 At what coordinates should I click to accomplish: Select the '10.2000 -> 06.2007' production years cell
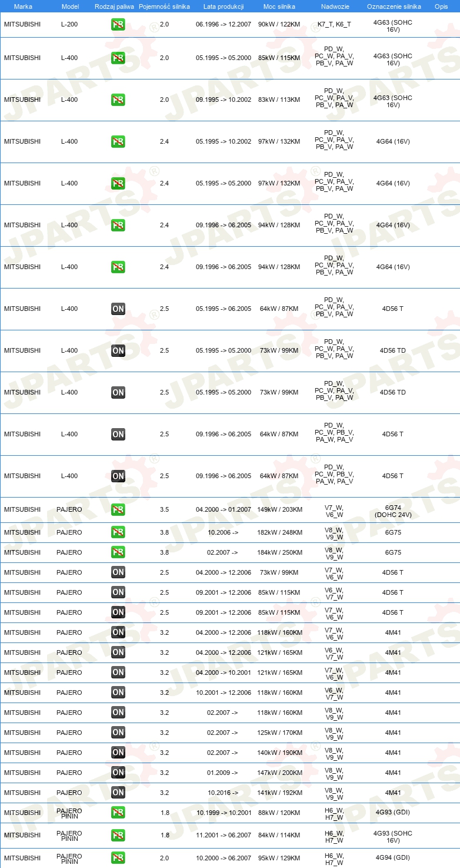(224, 858)
